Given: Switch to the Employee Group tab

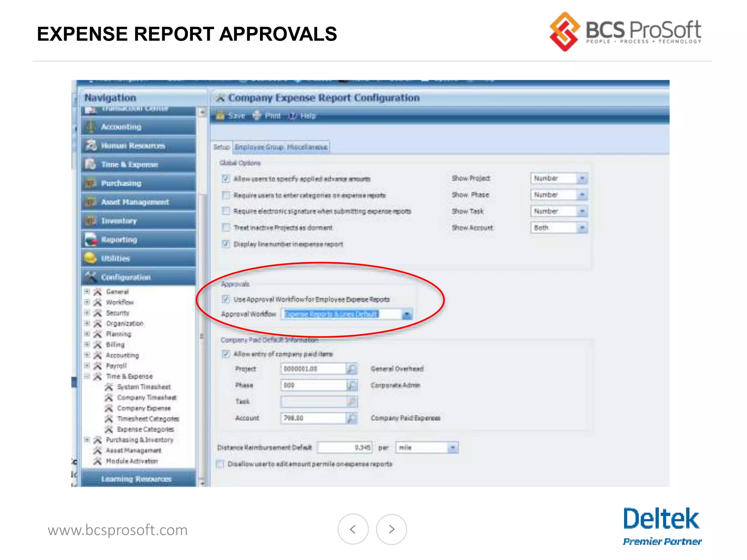Looking at the screenshot, I should click(x=259, y=147).
